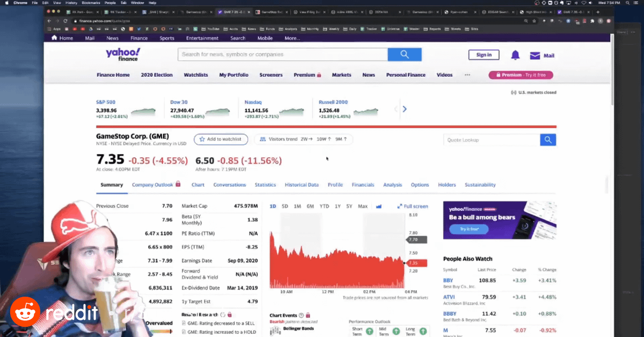The image size is (644, 337).
Task: Click the Chart Events help question icon
Action: click(301, 315)
